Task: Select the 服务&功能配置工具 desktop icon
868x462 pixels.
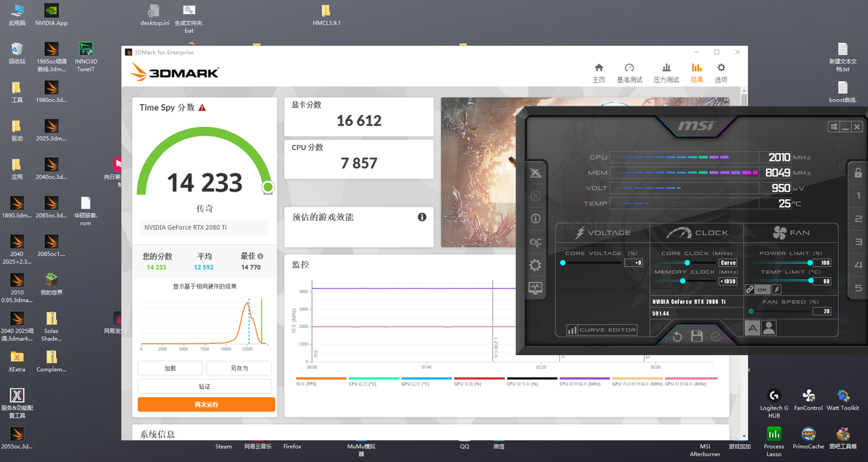Action: point(17,403)
